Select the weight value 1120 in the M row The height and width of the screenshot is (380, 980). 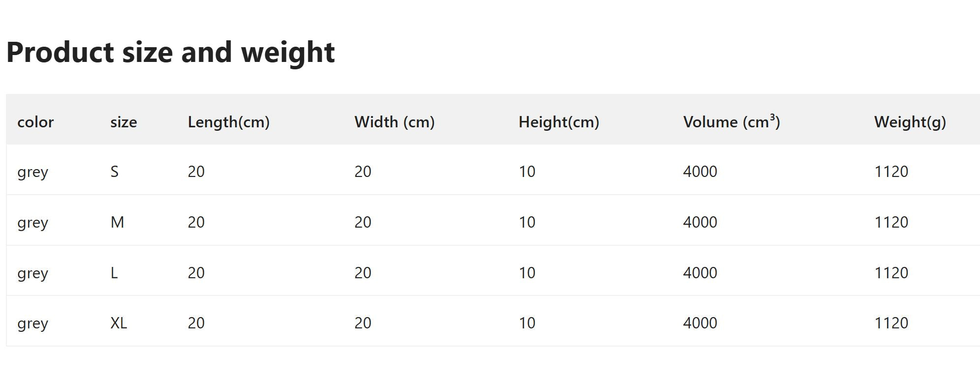click(891, 222)
